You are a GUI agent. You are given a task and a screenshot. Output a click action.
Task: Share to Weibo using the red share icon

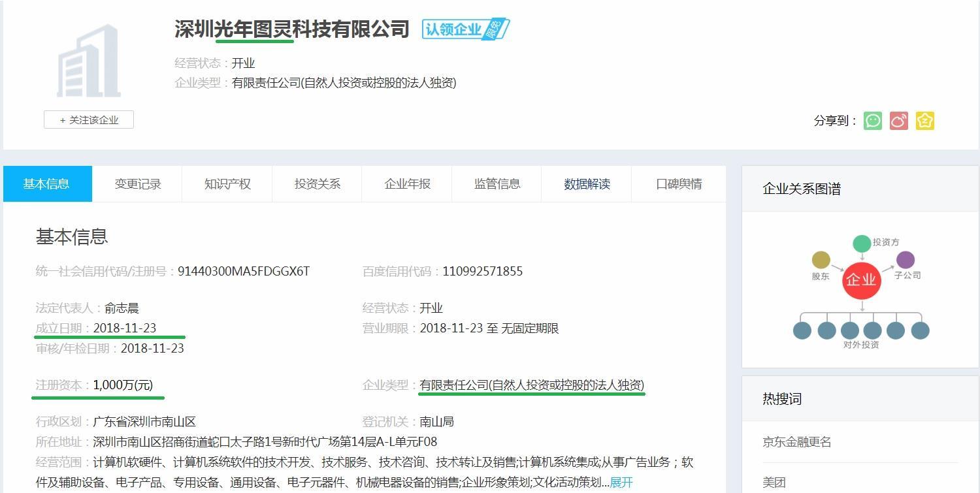click(x=899, y=121)
